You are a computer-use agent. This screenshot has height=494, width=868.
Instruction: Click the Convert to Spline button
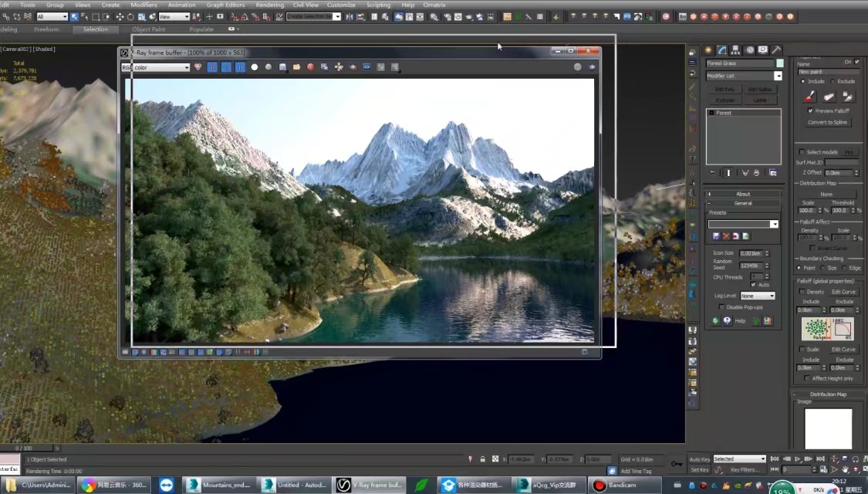[x=827, y=123]
